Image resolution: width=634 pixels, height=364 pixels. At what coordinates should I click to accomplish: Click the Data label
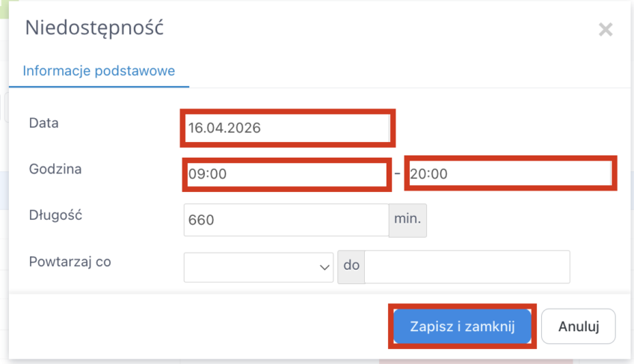(x=43, y=123)
